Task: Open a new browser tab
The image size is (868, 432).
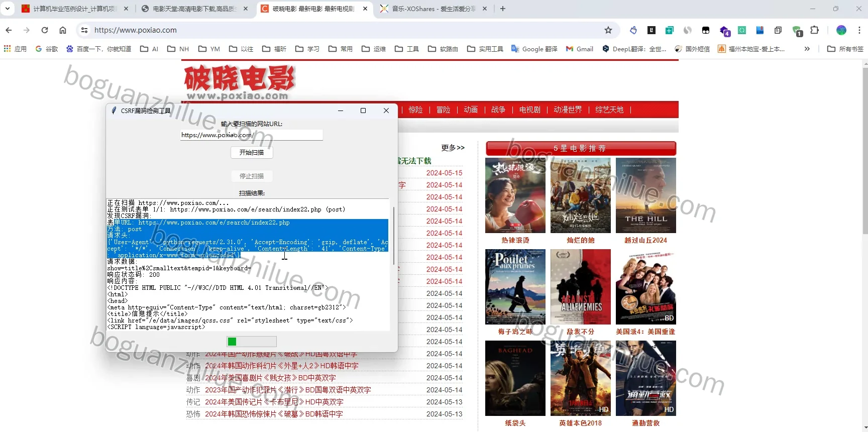Action: click(503, 9)
